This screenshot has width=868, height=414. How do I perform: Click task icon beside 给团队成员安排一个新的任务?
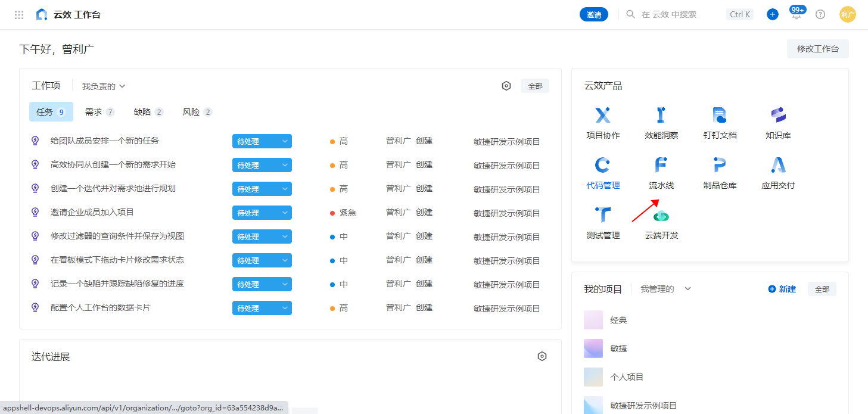click(35, 141)
